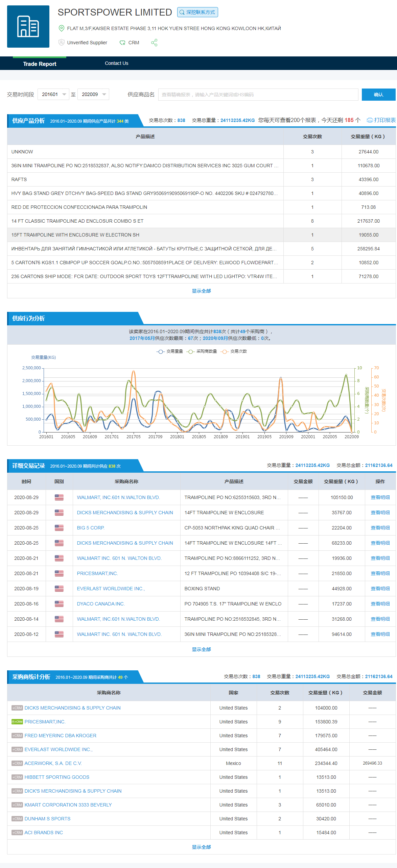
Task: Open EVERLAST WORLDWIDE INC. link in transaction records
Action: (111, 589)
